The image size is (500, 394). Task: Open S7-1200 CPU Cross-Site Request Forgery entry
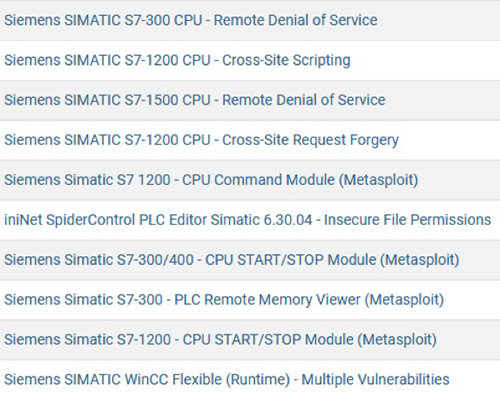click(x=201, y=140)
